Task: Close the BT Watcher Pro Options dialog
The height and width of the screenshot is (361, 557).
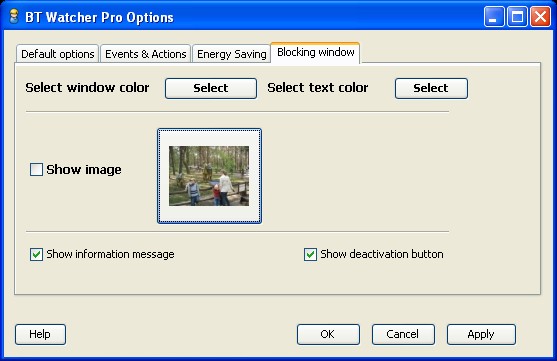Action: pyautogui.click(x=540, y=17)
